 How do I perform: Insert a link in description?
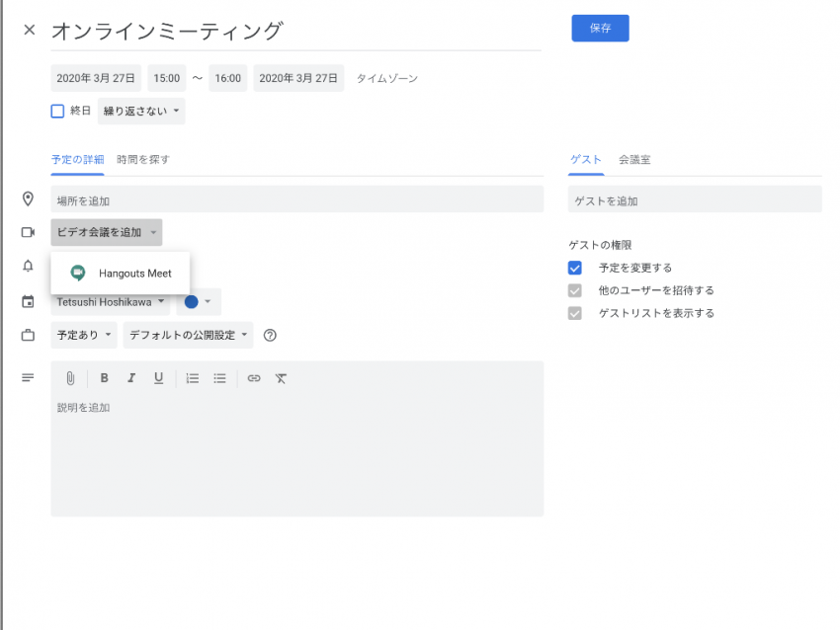point(254,378)
